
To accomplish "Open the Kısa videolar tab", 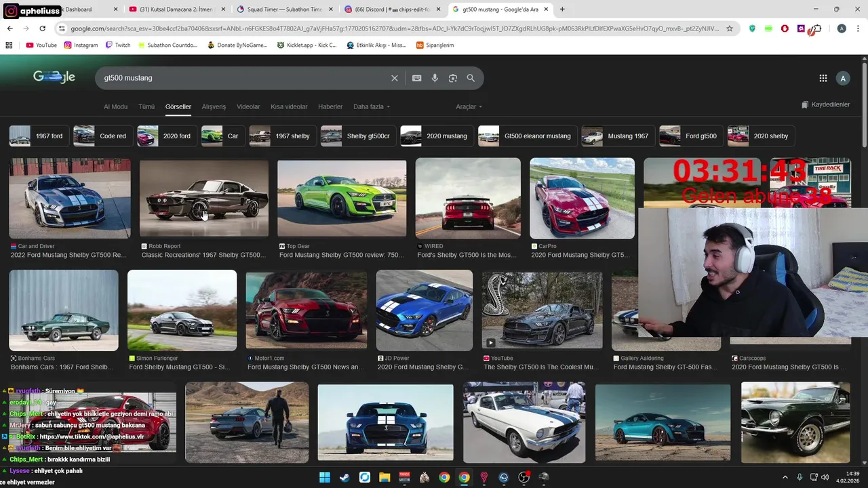I will [x=289, y=106].
